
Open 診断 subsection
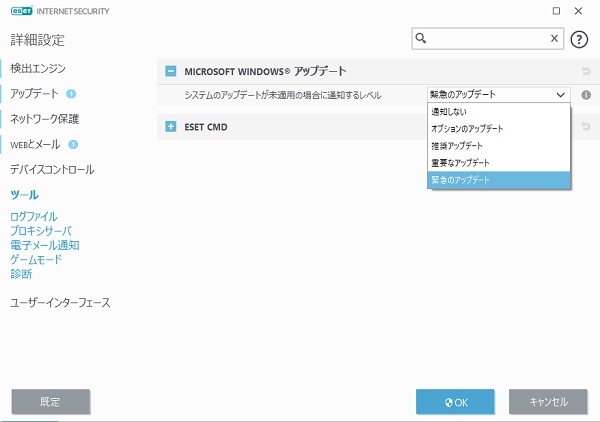tap(21, 274)
